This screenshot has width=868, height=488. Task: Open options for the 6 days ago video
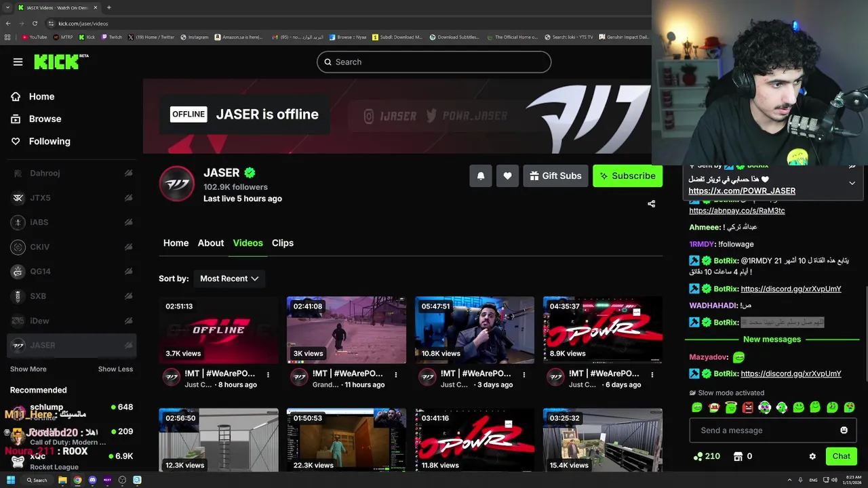[652, 374]
